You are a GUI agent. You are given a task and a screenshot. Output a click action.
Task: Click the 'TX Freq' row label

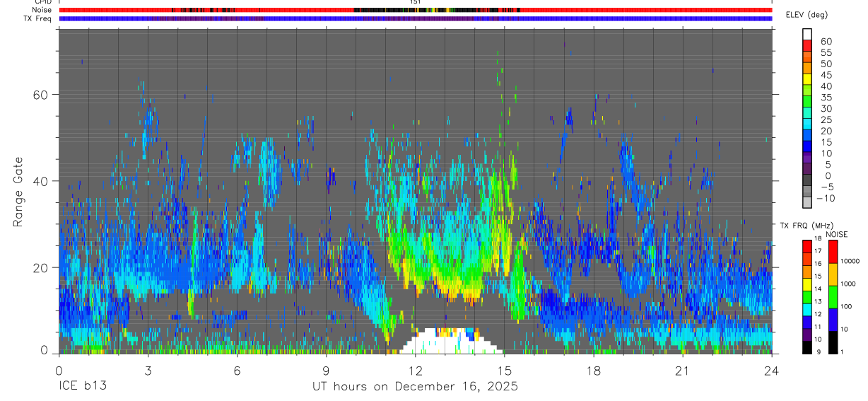pos(39,18)
